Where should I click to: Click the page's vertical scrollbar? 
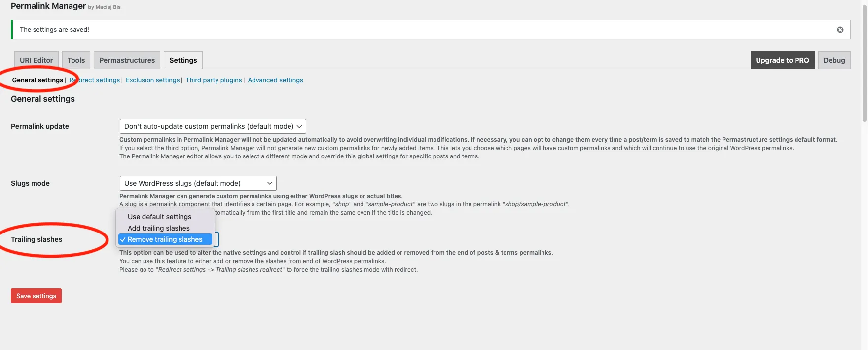click(x=864, y=64)
